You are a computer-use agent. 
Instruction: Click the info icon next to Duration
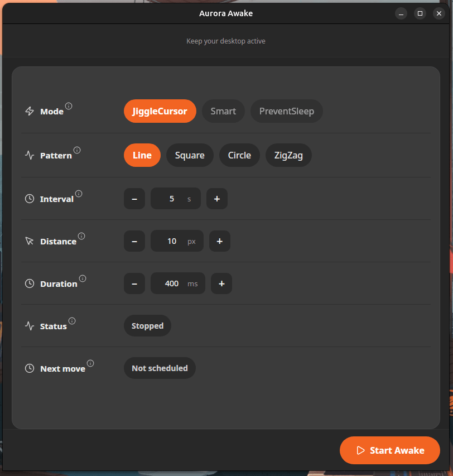tap(83, 278)
